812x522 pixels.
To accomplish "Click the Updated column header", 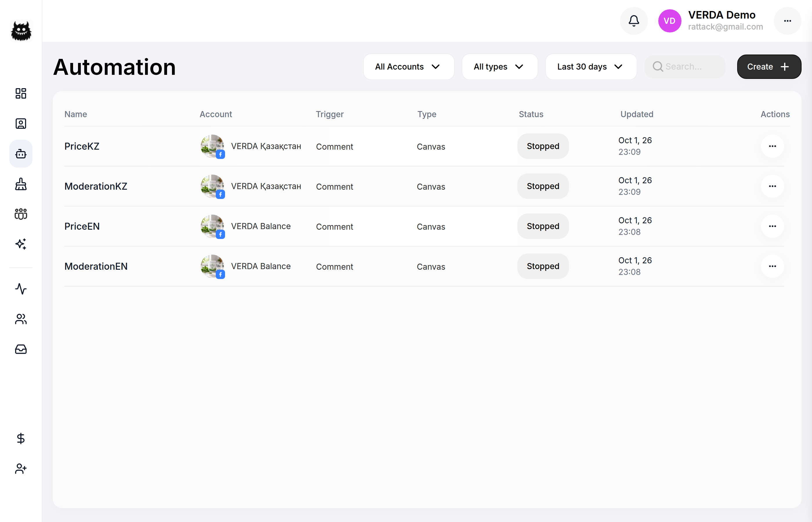I will click(637, 114).
